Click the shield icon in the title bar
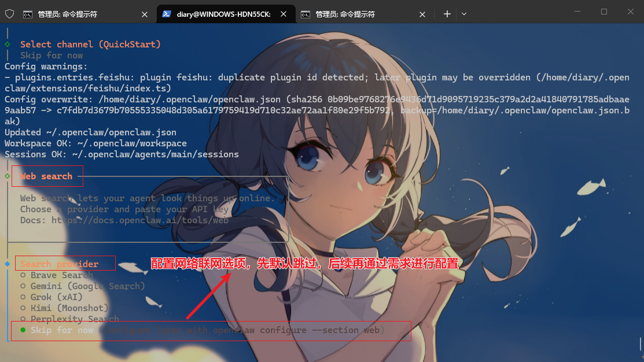This screenshot has width=644, height=362. (x=9, y=14)
